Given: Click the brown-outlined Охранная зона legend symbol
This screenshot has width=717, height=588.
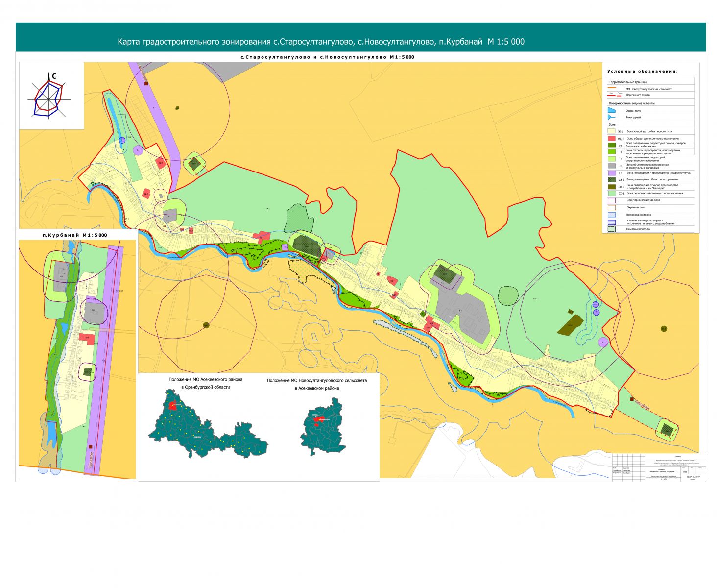Looking at the screenshot, I should pyautogui.click(x=612, y=207).
